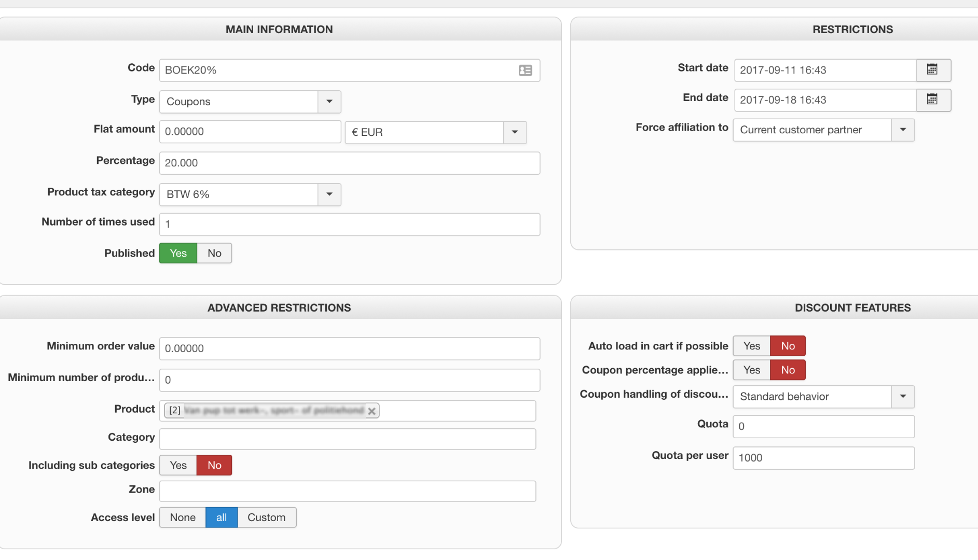978x560 pixels.
Task: Click into the Category field
Action: (347, 439)
